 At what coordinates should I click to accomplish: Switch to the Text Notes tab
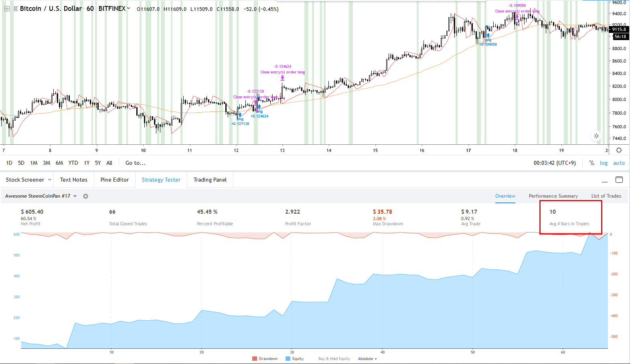(x=74, y=180)
